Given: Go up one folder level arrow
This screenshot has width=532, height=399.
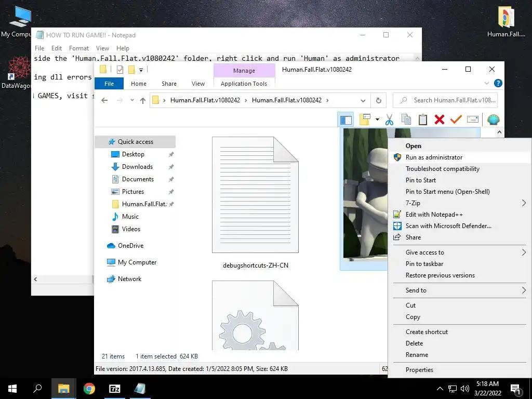Looking at the screenshot, I should pyautogui.click(x=142, y=100).
